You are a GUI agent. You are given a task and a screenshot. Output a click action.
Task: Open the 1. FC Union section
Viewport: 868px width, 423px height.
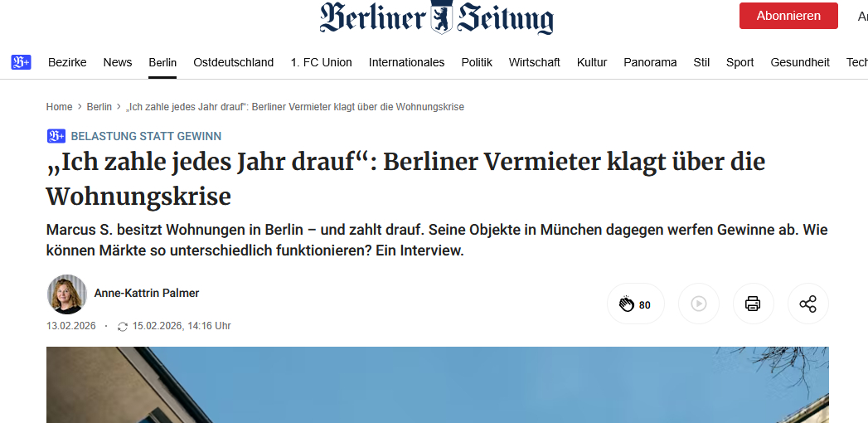click(x=321, y=62)
